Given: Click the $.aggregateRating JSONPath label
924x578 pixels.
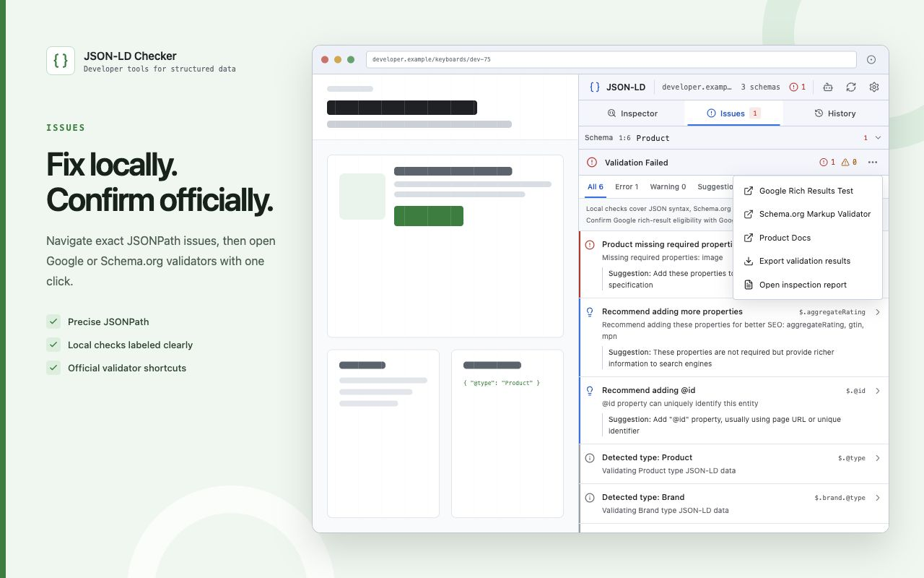Looking at the screenshot, I should (832, 312).
